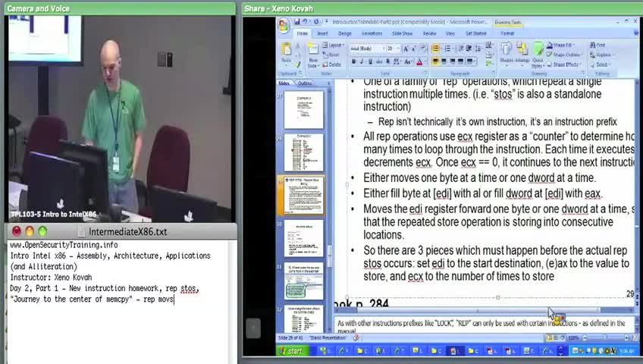Start slide show from status bar

[563, 337]
